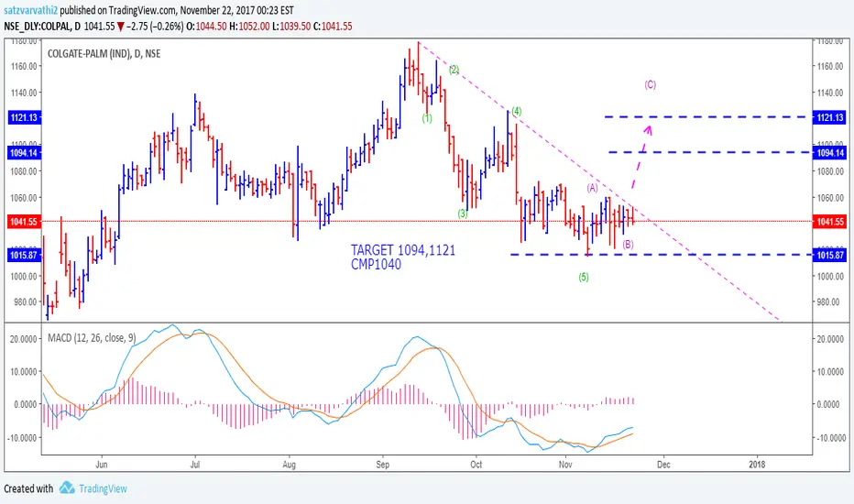Click the Dec label on the time axis
This screenshot has height=504, width=854.
pyautogui.click(x=663, y=465)
